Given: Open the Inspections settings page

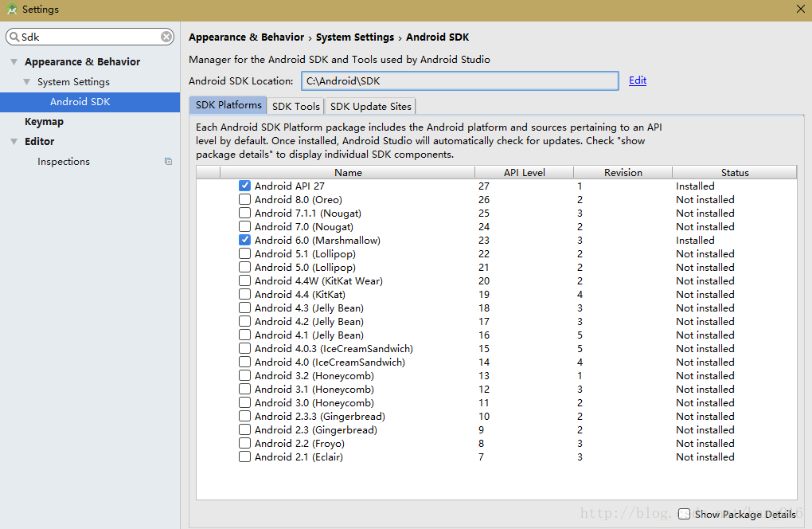Looking at the screenshot, I should coord(63,162).
